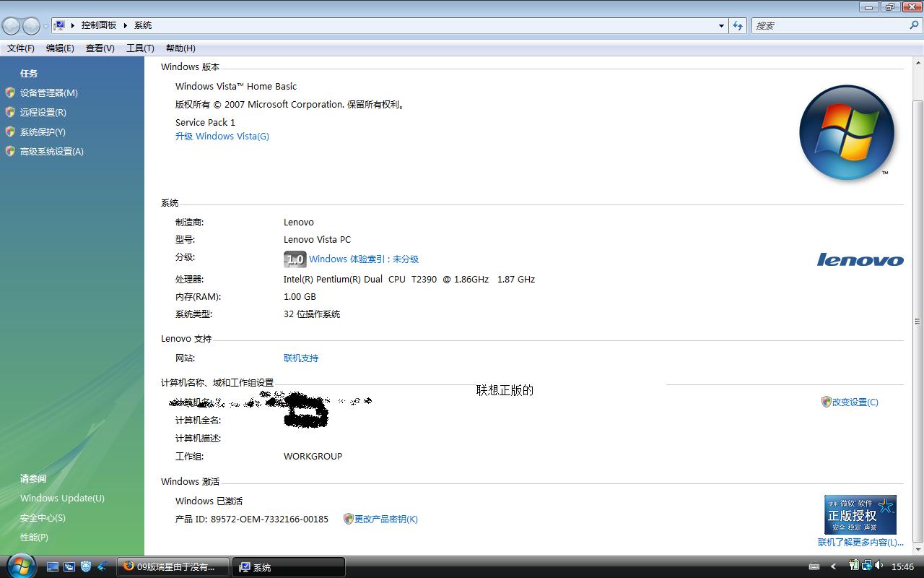Open the recent pages dropdown beside Forward
Screen dimensions: 924x578
coord(45,26)
